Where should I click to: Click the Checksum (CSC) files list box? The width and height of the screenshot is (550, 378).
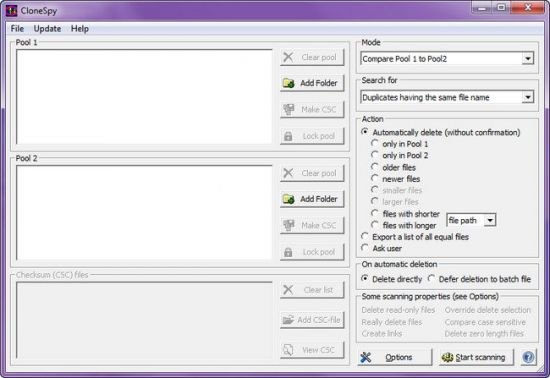point(144,319)
